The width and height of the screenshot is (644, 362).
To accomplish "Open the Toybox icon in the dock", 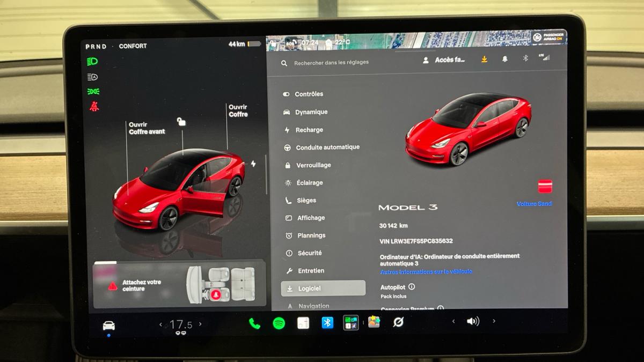I will [x=374, y=322].
